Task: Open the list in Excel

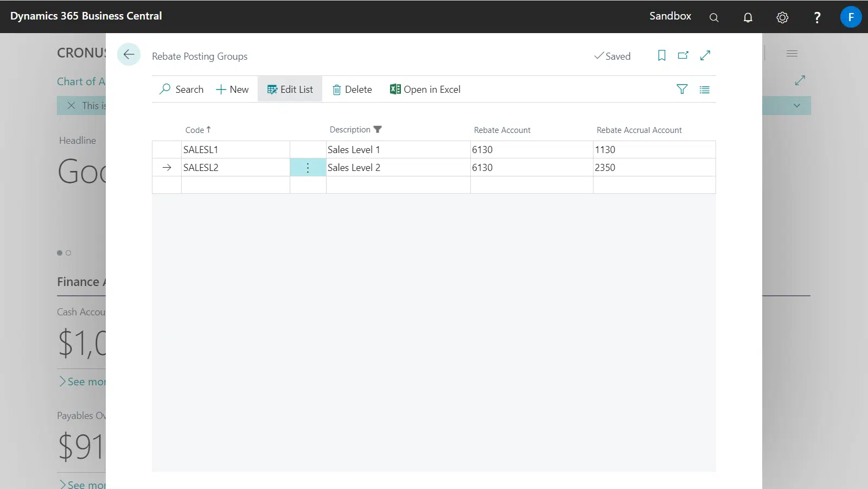Action: pyautogui.click(x=425, y=90)
